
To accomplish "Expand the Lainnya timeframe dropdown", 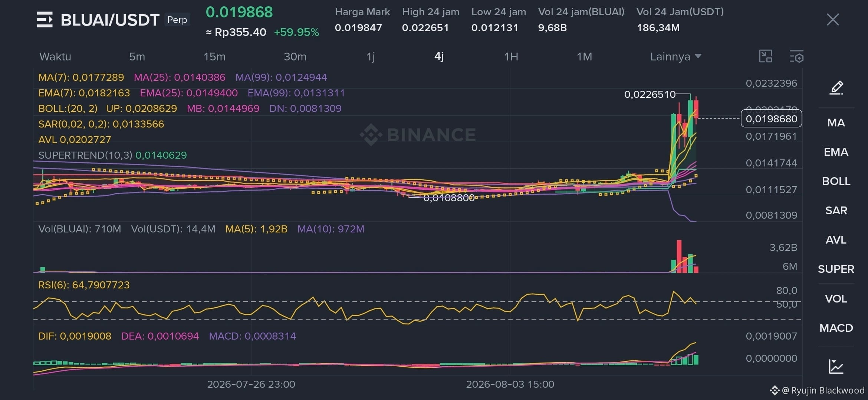I will pos(675,57).
